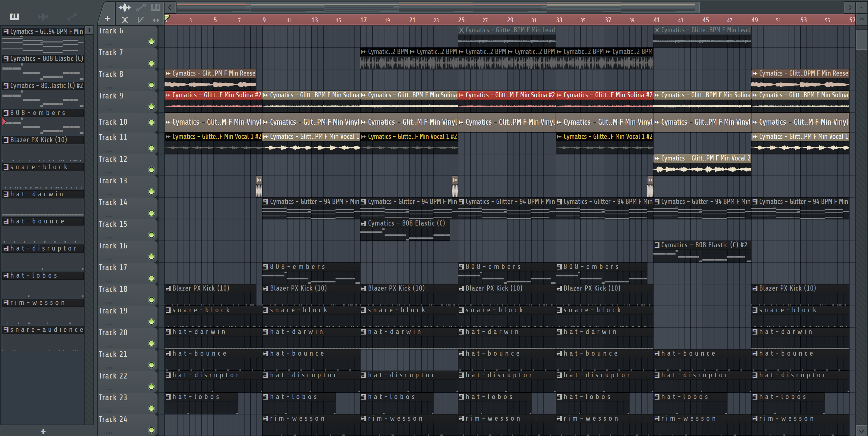Screen dimensions: 868x436
Task: Click the playlist options button at top-right corner
Action: 862,7
